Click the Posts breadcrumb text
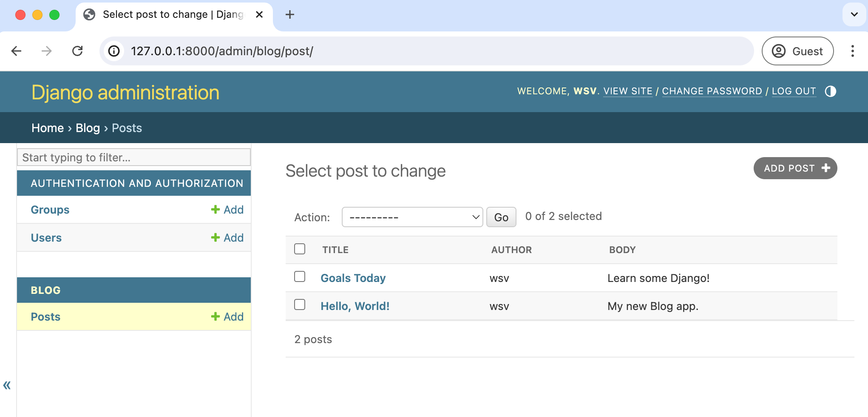The width and height of the screenshot is (868, 417). (x=127, y=128)
